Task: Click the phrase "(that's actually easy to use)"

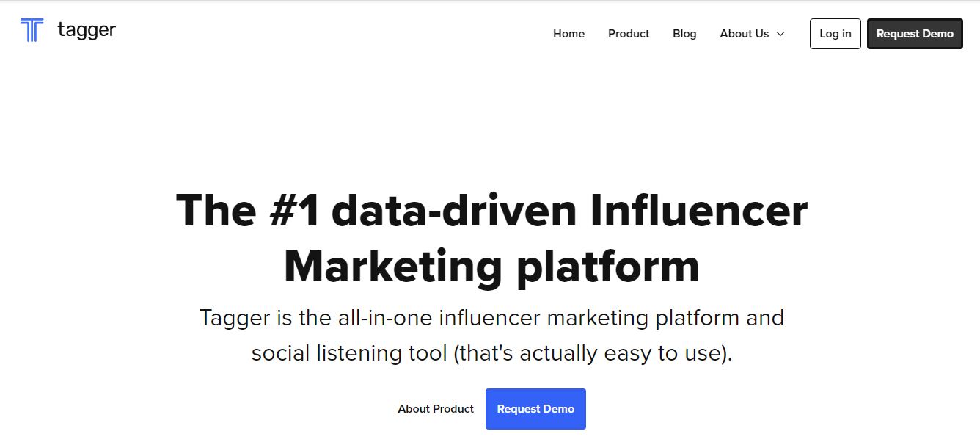Action: pyautogui.click(x=593, y=353)
